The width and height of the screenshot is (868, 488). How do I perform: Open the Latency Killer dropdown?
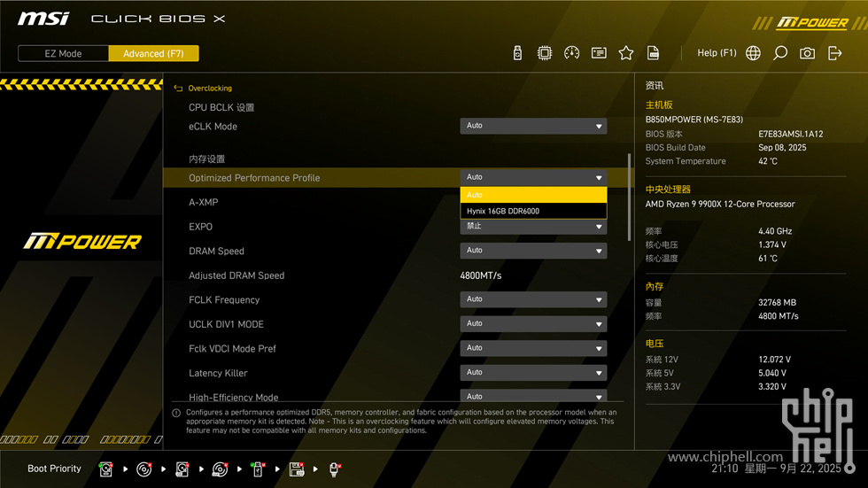[x=533, y=372]
